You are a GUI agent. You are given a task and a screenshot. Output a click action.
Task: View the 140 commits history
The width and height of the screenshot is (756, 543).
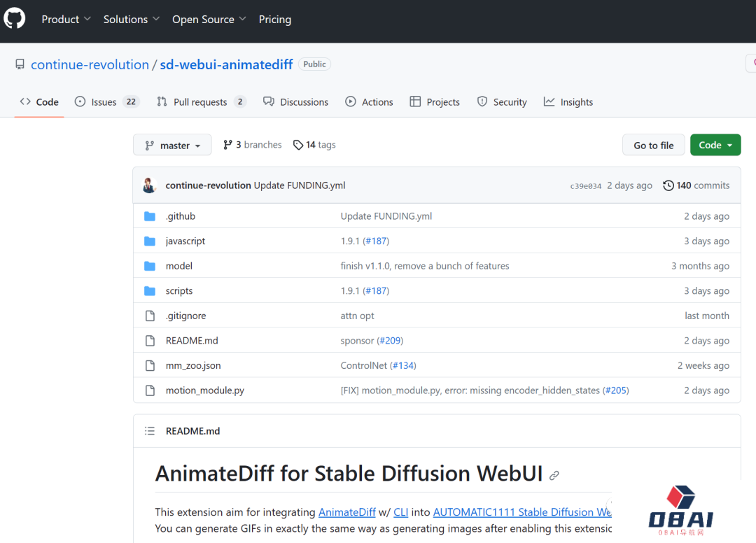coord(696,185)
